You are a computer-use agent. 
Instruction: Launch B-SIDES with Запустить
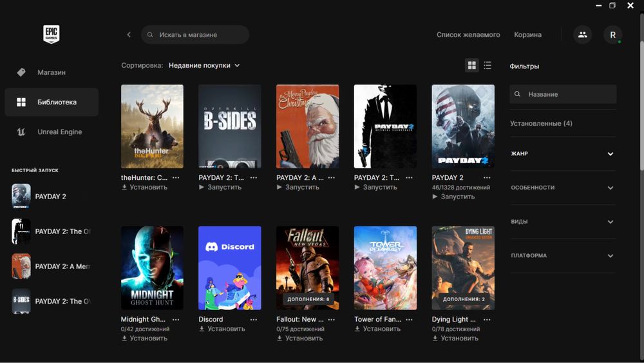pos(220,187)
